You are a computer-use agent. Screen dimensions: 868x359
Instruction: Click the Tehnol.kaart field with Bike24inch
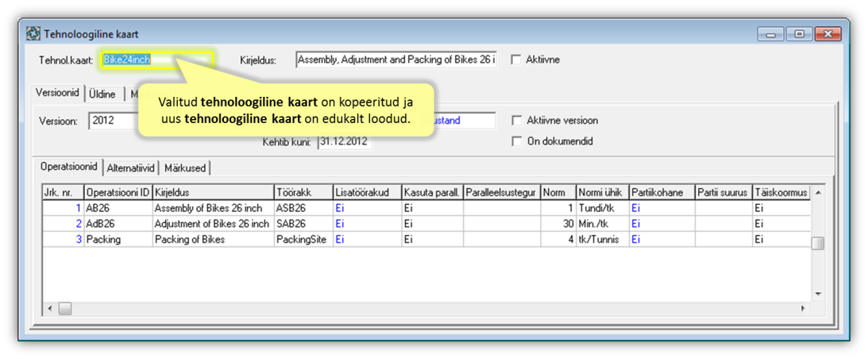tap(156, 60)
